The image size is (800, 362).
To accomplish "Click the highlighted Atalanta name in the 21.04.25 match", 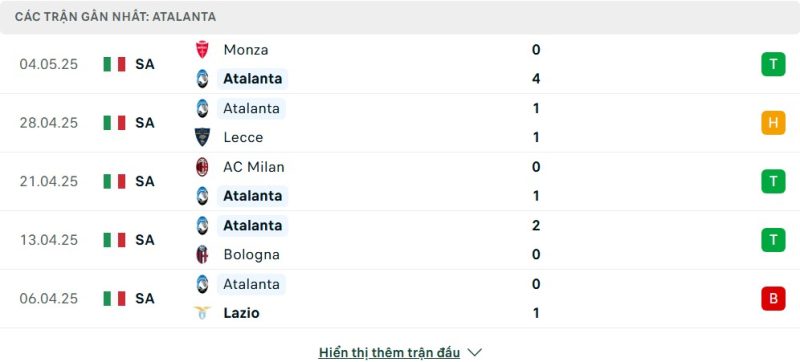I will (253, 196).
